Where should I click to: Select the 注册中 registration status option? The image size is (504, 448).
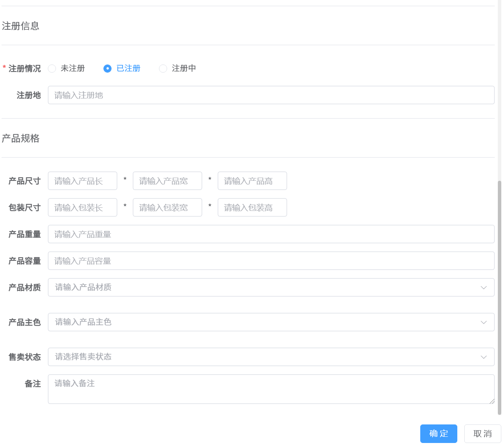pos(163,68)
